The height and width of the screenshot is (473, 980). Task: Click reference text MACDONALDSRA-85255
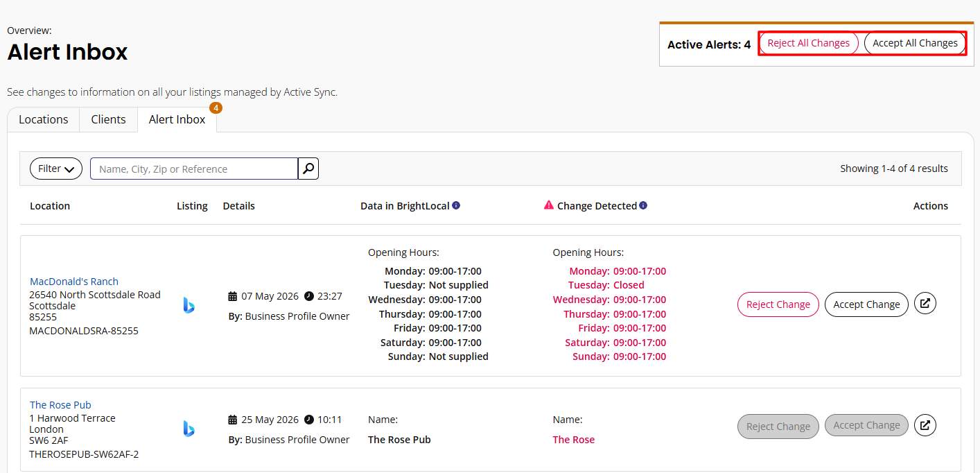[x=84, y=331]
